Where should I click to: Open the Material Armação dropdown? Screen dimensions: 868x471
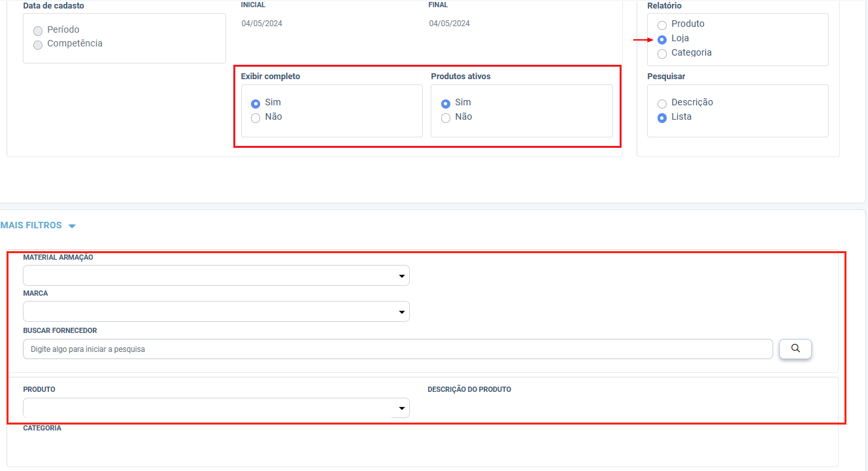(x=216, y=275)
